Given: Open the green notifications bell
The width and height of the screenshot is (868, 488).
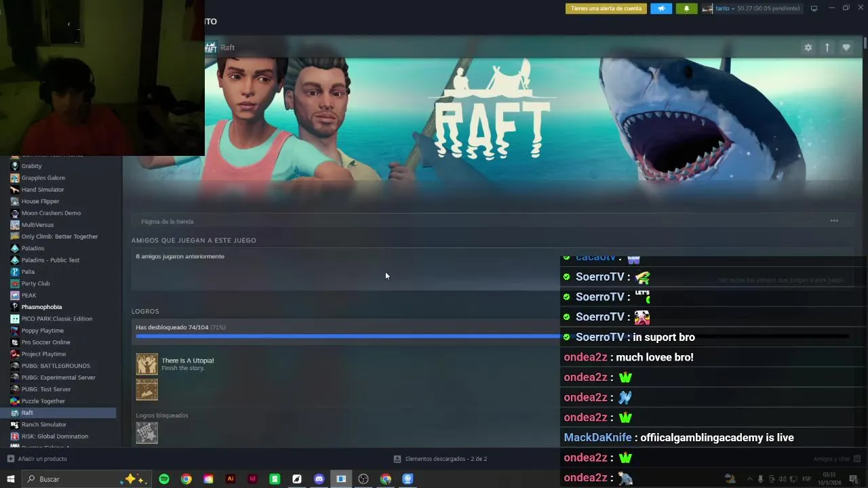Looking at the screenshot, I should click(686, 9).
